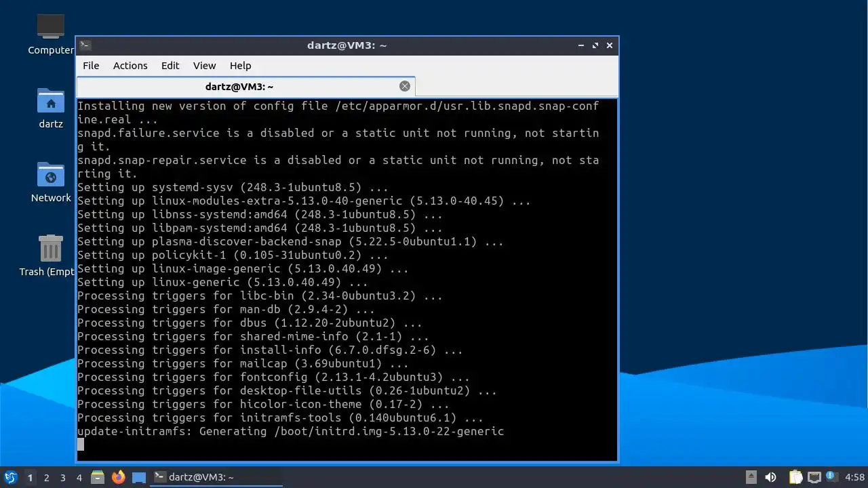Open the Edit menu

tap(170, 66)
